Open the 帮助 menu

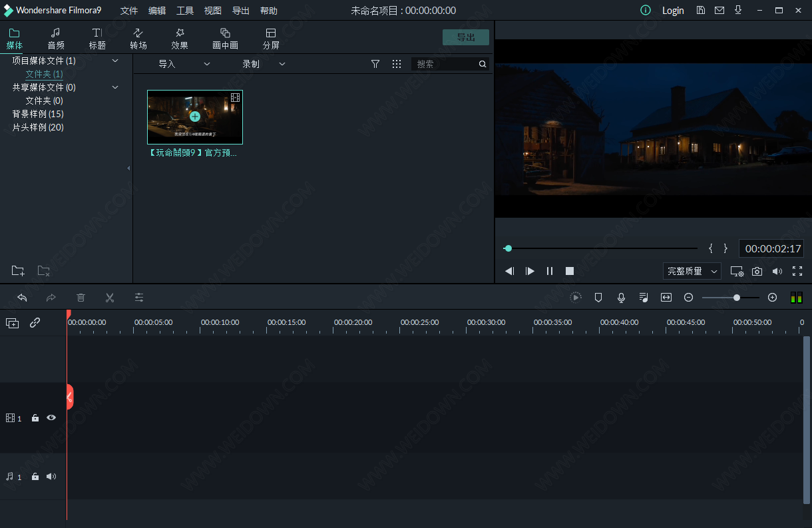[269, 11]
